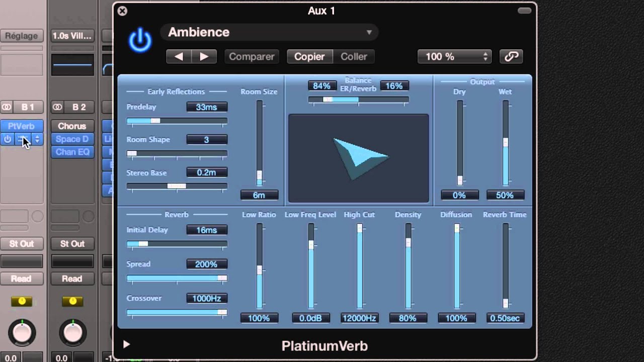Screen dimensions: 644x362
Task: Click the Room Shape slider
Action: (177, 153)
